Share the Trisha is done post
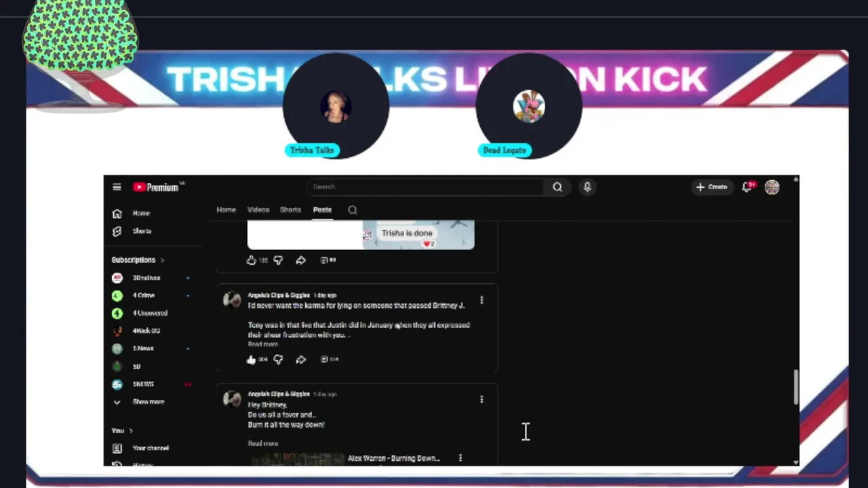This screenshot has height=488, width=868. pyautogui.click(x=301, y=260)
